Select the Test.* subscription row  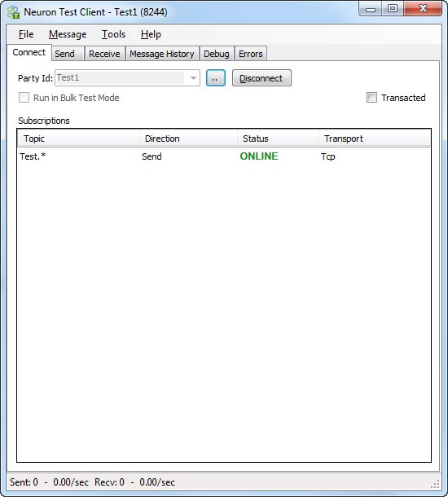click(224, 156)
